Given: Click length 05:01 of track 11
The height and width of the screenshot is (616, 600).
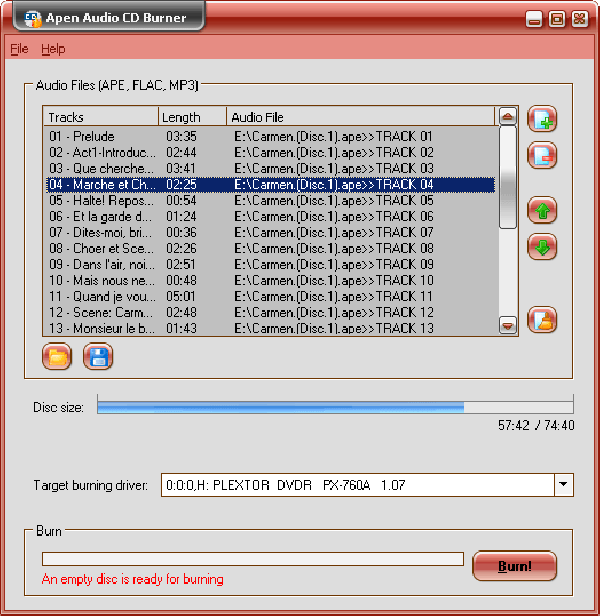Looking at the screenshot, I should pyautogui.click(x=181, y=297).
